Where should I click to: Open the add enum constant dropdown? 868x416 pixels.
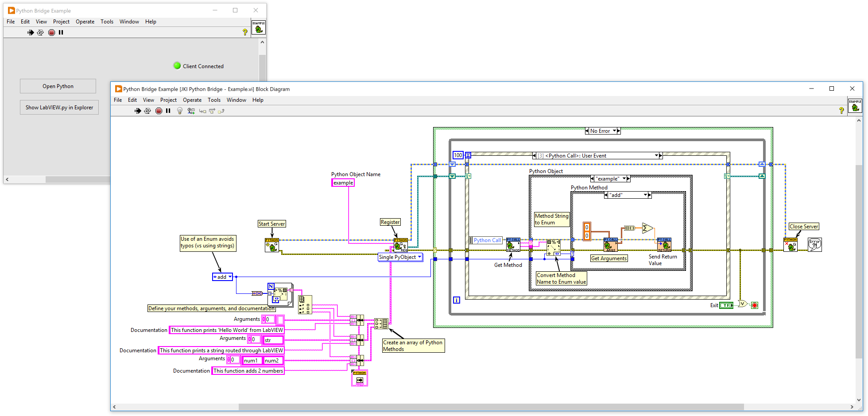229,277
